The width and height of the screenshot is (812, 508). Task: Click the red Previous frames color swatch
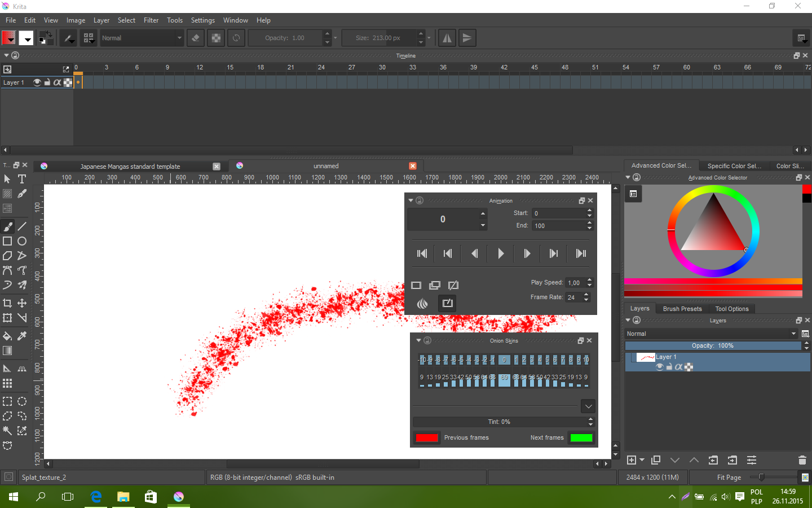pyautogui.click(x=427, y=437)
